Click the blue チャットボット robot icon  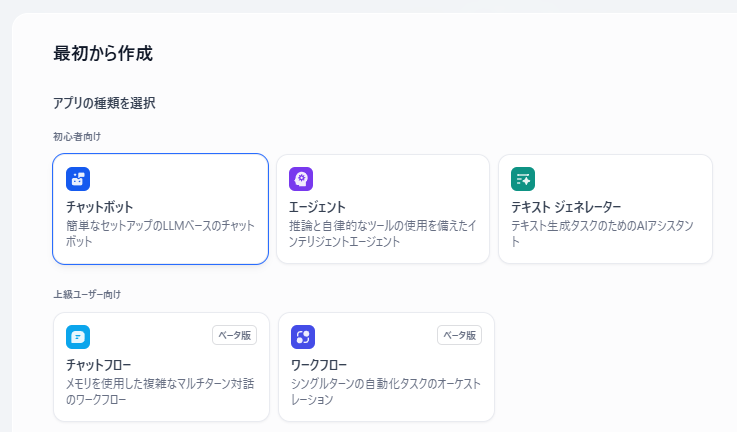tap(78, 179)
